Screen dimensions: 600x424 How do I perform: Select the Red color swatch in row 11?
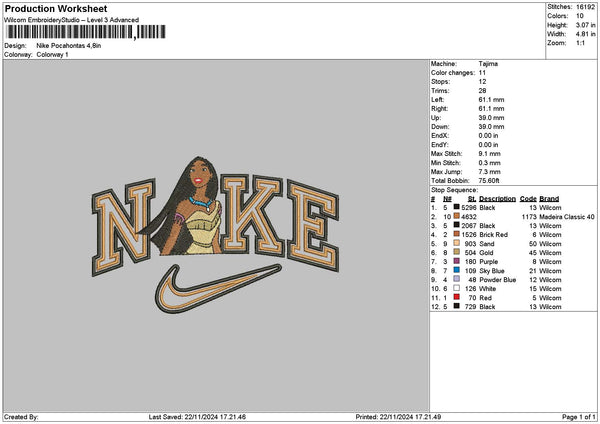click(457, 297)
